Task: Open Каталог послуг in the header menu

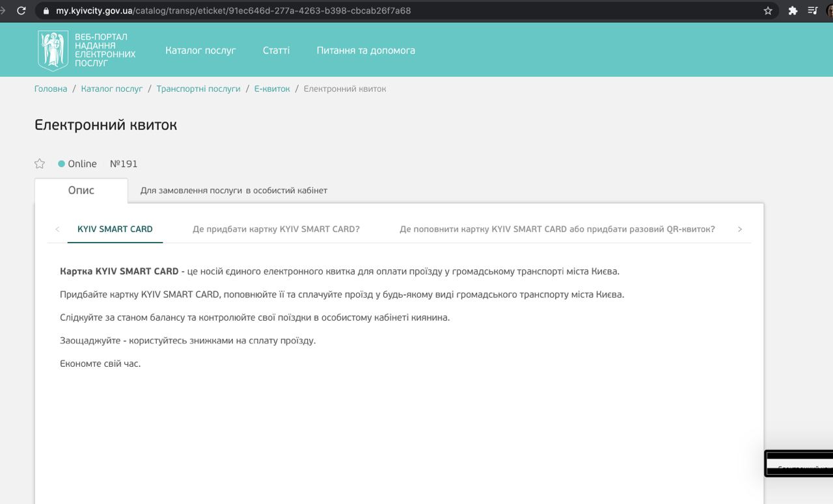Action: pos(200,50)
